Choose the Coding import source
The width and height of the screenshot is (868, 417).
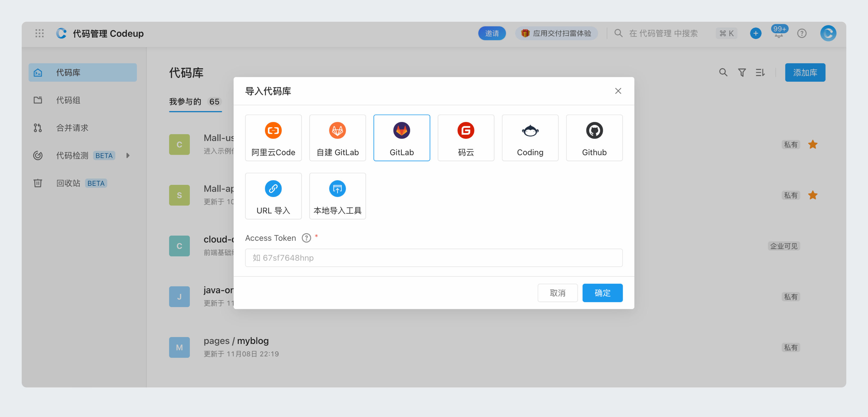[530, 138]
